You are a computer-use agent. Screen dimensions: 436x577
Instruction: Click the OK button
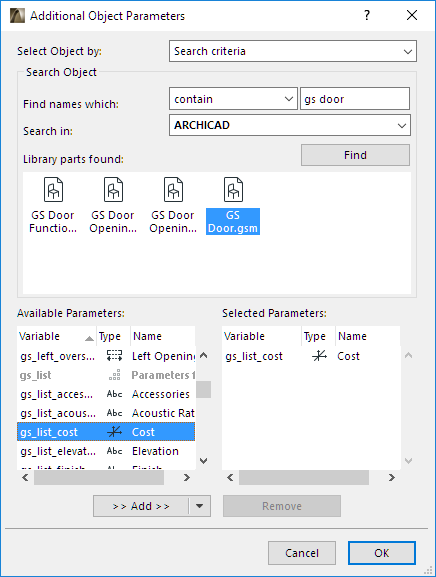[382, 553]
